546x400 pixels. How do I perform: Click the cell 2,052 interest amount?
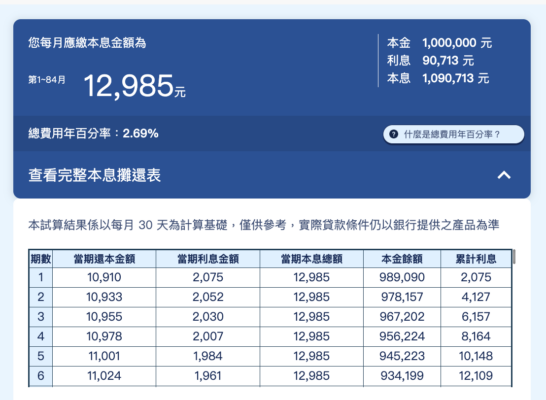(x=208, y=297)
